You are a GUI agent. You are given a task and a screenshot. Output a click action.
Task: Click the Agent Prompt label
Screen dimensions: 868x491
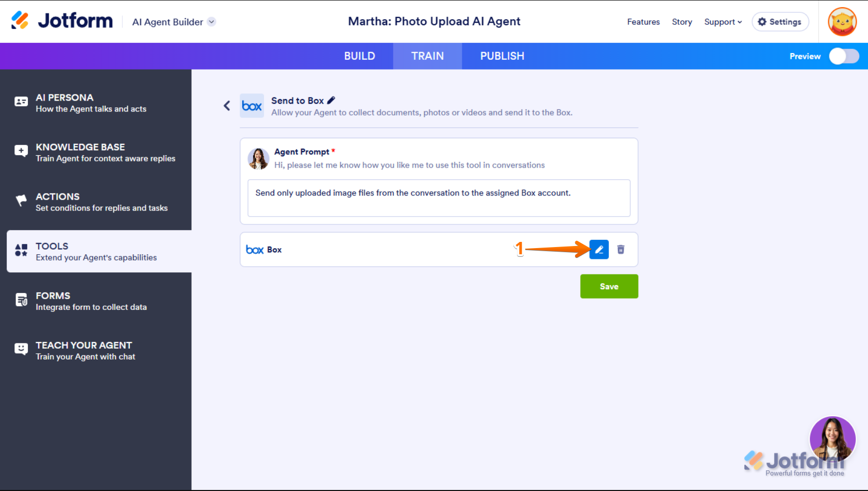[x=302, y=152]
